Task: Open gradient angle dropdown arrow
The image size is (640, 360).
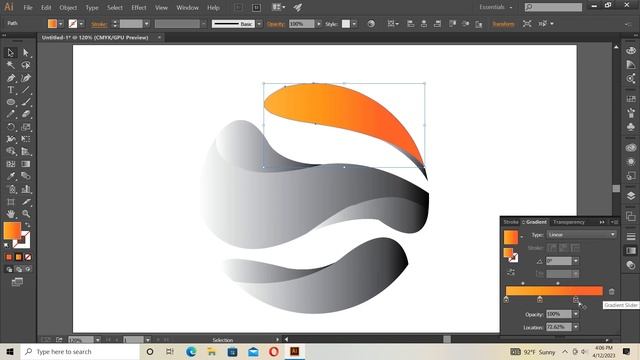Action: click(576, 261)
